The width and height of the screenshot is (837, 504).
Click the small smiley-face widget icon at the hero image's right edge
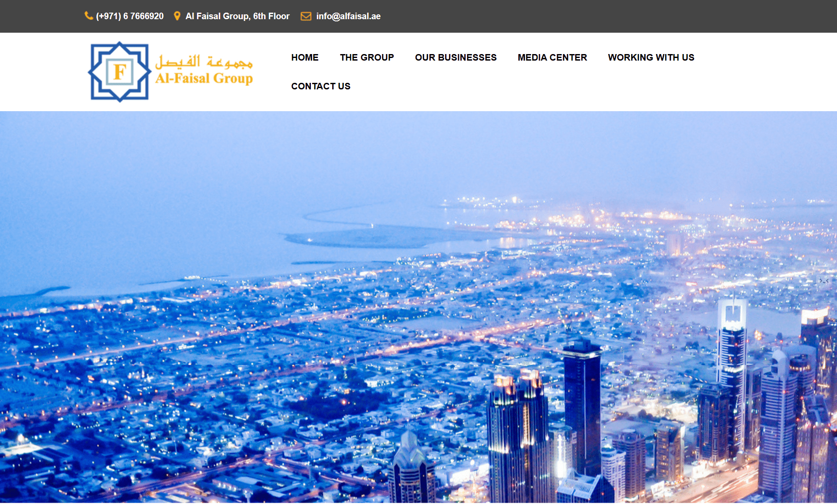coord(823,281)
